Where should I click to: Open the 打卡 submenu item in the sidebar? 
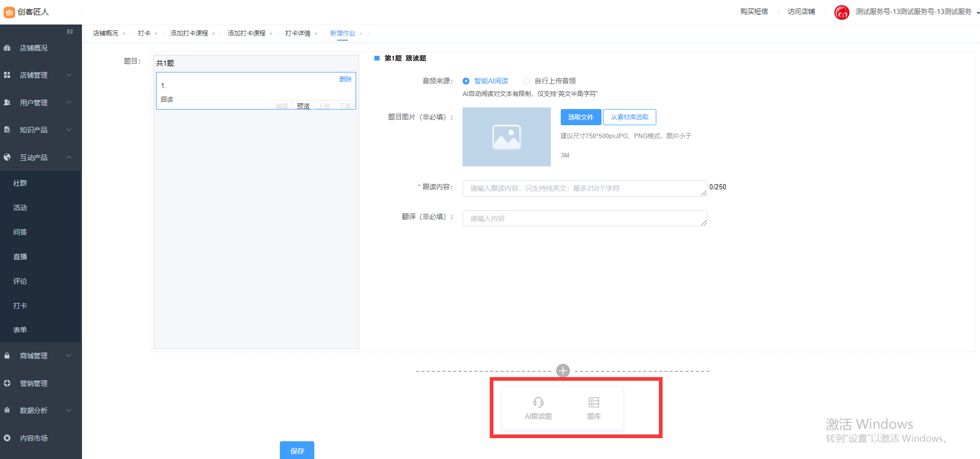[x=20, y=306]
